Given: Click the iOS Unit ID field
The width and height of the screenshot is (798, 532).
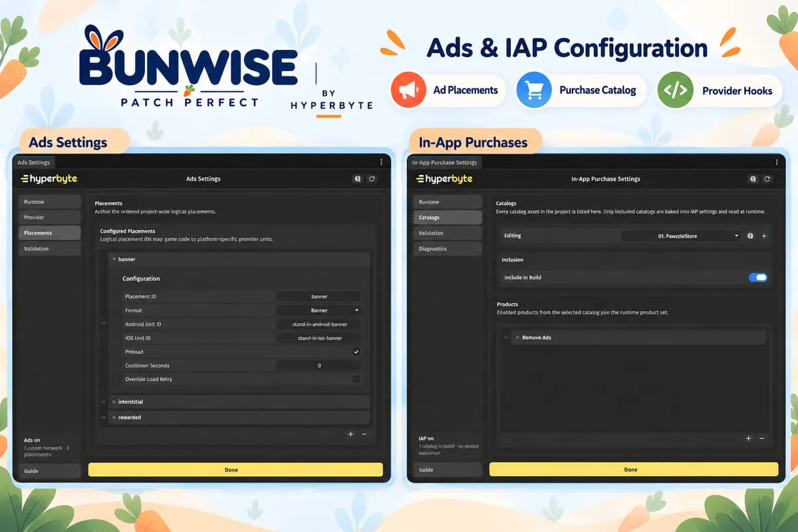Looking at the screenshot, I should tap(319, 338).
